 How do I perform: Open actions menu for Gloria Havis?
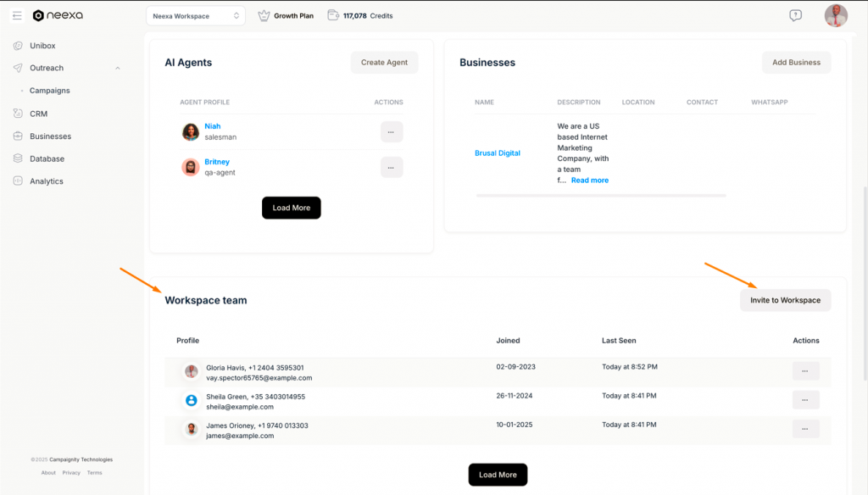point(805,371)
